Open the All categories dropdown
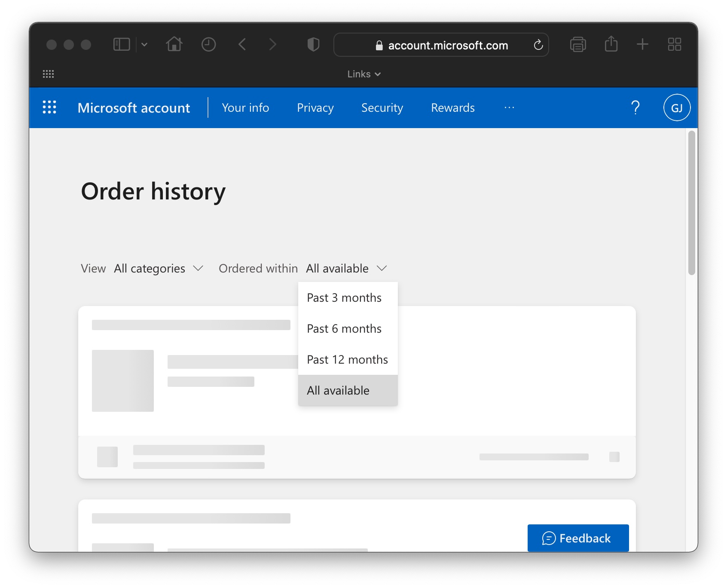The image size is (727, 588). click(158, 268)
